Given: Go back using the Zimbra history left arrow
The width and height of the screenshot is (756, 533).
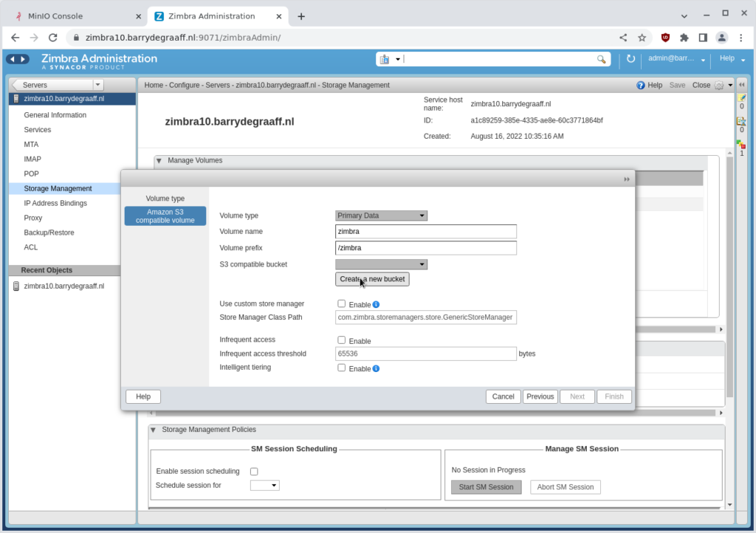Looking at the screenshot, I should (x=12, y=59).
